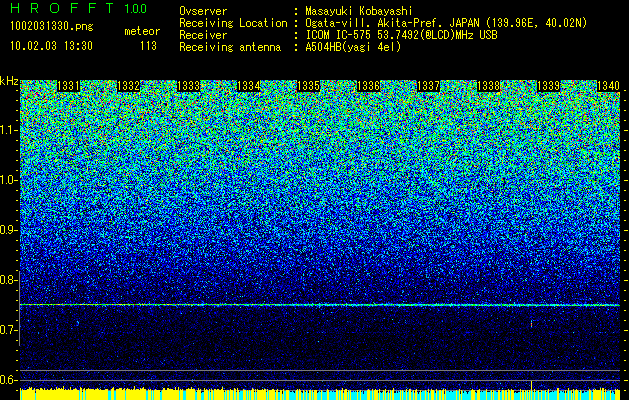Click the 1332 time marker

[x=128, y=86]
